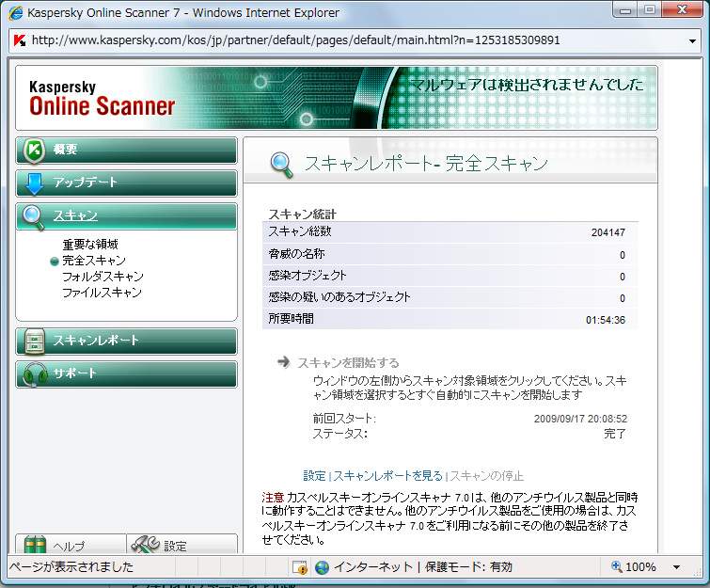The width and height of the screenshot is (710, 588).
Task: Click the grayed スキャンの停止 link
Action: [x=486, y=476]
